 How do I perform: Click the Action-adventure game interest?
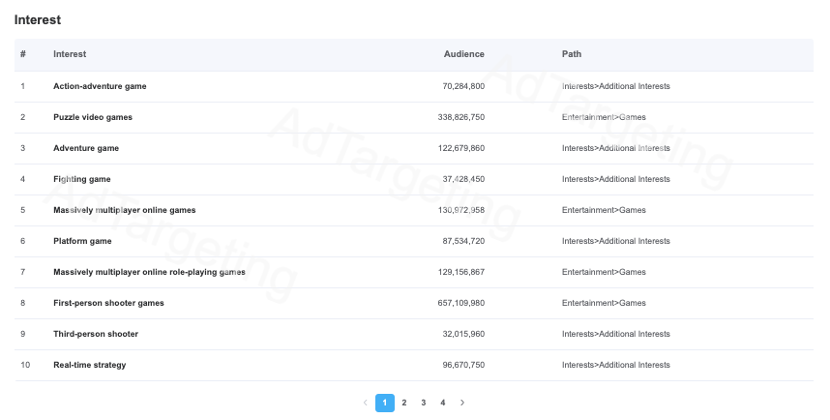click(100, 86)
